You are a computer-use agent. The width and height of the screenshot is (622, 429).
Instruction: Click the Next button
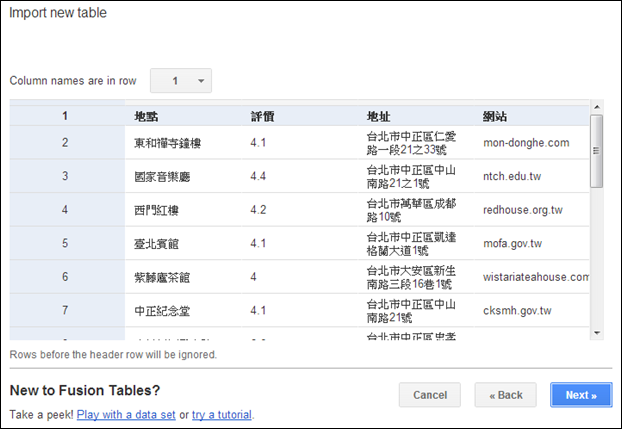click(x=580, y=395)
